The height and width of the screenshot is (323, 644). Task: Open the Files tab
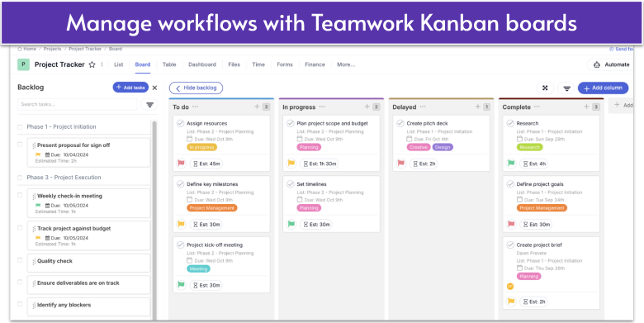pyautogui.click(x=234, y=64)
